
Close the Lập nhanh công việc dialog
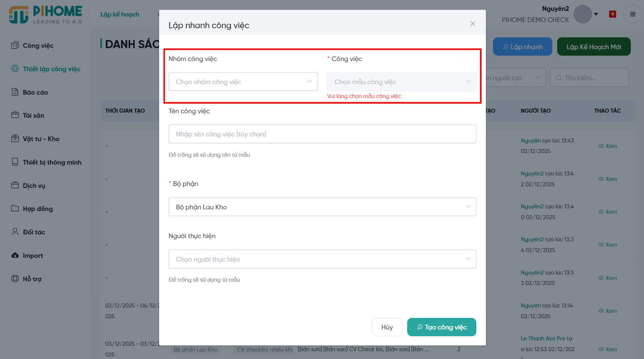coord(473,24)
